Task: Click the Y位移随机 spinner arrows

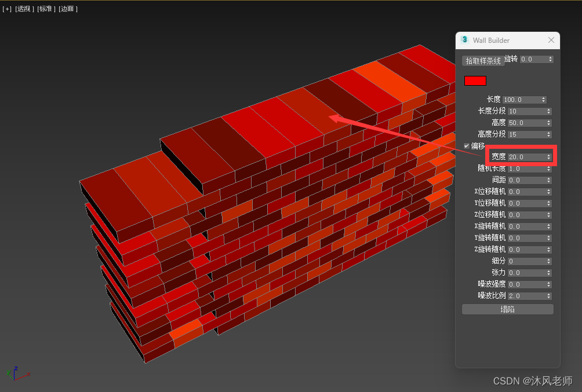Action: tap(548, 203)
